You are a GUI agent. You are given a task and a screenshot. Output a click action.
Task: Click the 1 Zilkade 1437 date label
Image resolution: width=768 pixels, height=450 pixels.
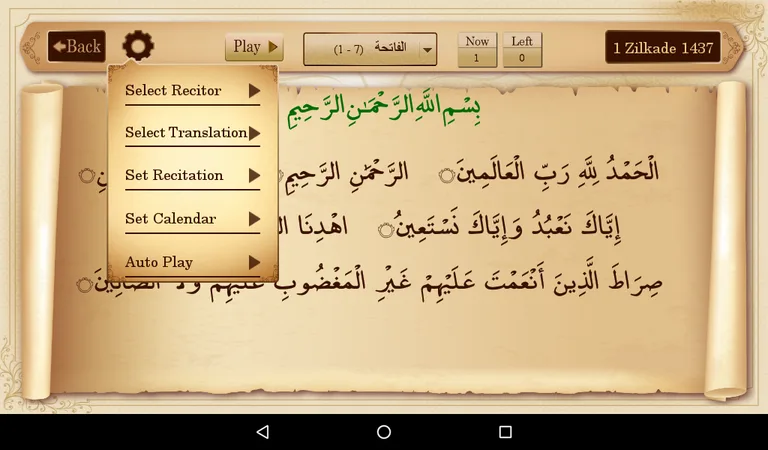tap(663, 47)
